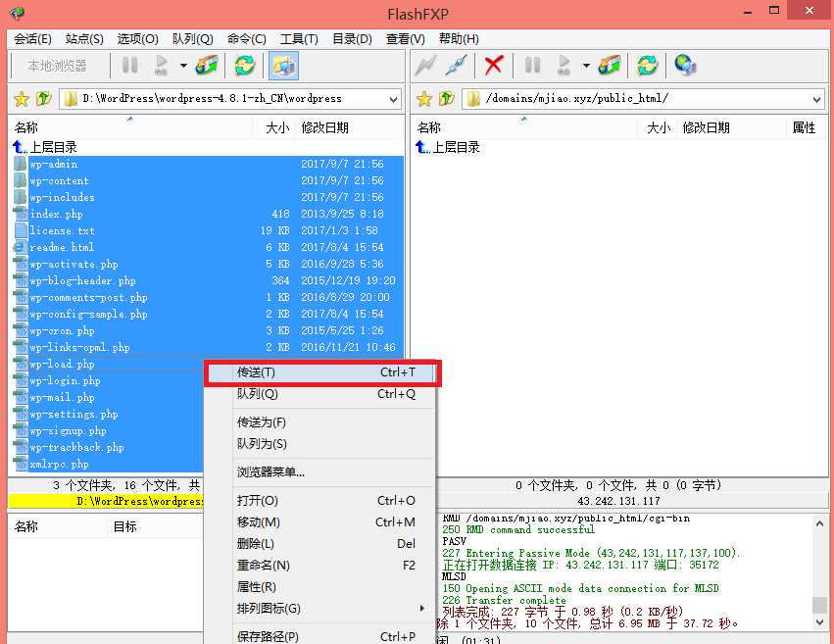Open remote favorites star icon

(x=424, y=98)
